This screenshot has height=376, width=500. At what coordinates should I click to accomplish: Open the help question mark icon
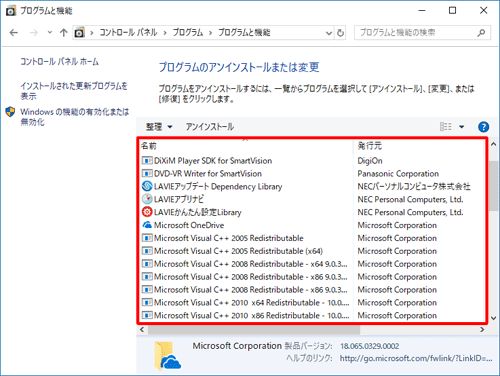point(483,127)
